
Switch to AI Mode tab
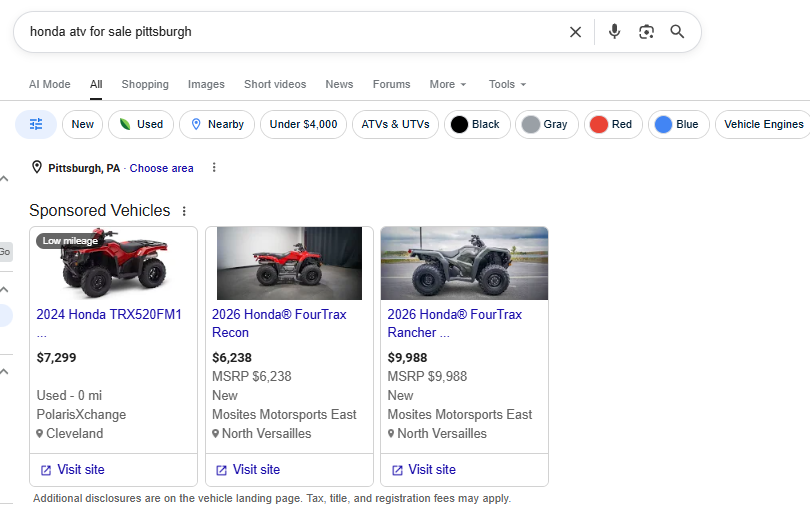click(50, 84)
